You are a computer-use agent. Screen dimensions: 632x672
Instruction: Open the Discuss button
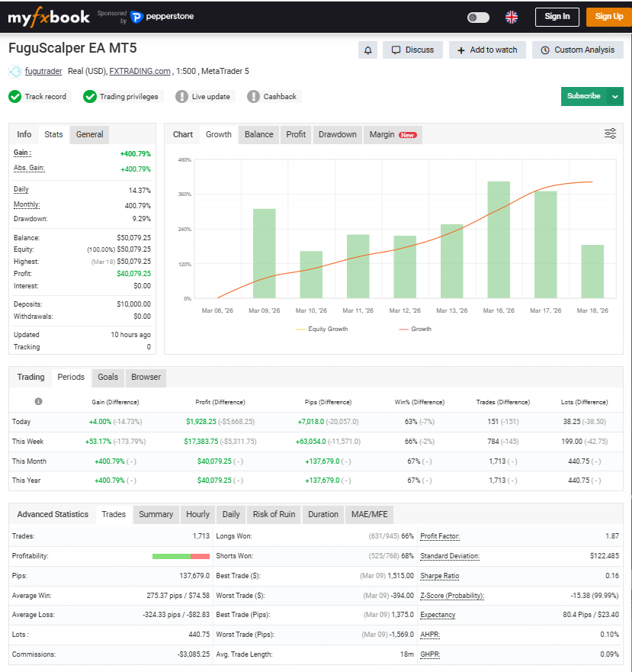(x=412, y=50)
